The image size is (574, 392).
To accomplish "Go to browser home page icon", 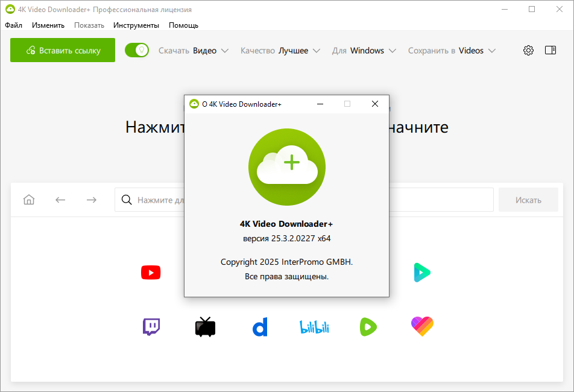I will 29,200.
